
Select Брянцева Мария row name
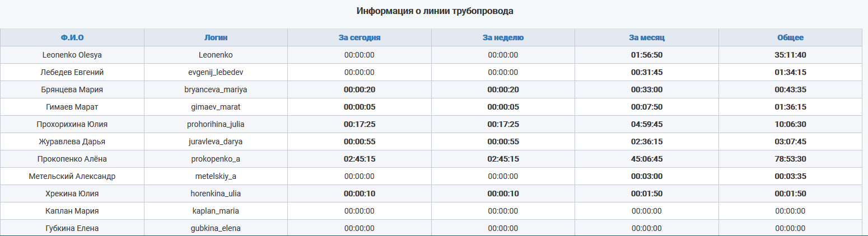(72, 89)
